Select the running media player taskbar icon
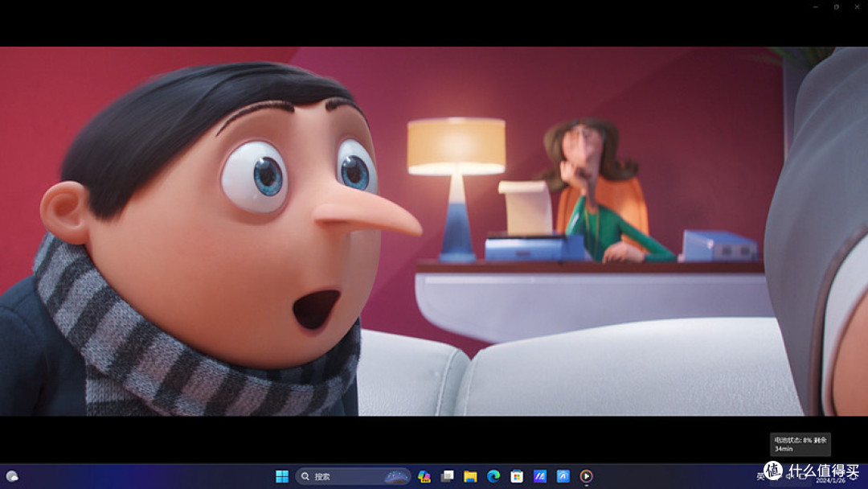Image resolution: width=868 pixels, height=489 pixels. (x=586, y=476)
